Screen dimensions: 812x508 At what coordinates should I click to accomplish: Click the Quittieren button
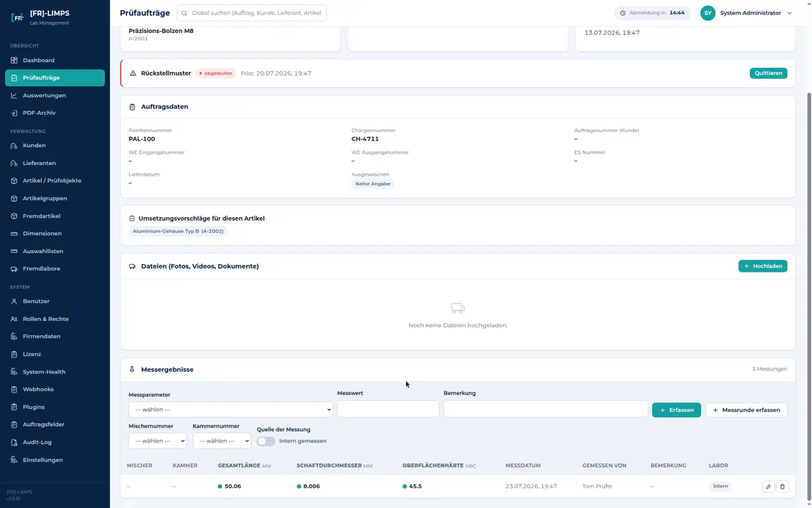(768, 73)
